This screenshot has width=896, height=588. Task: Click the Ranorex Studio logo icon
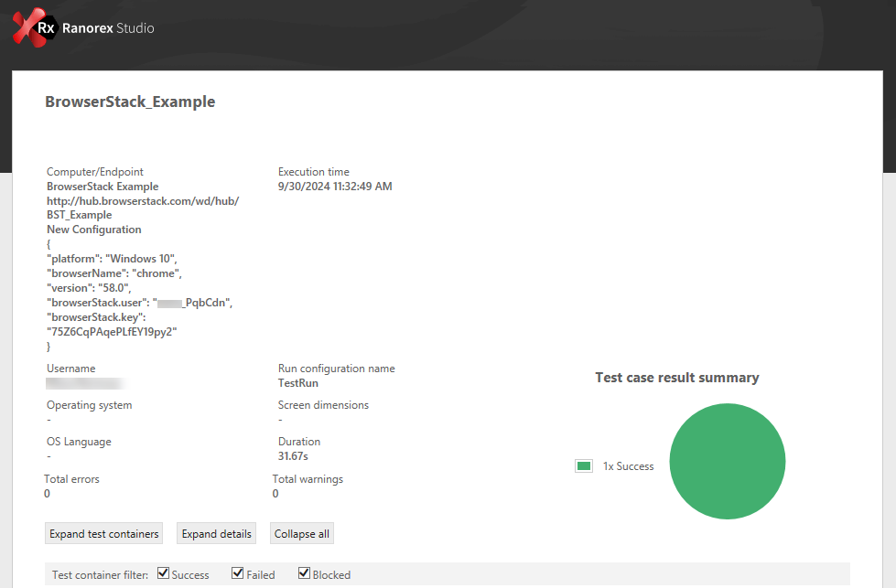tap(35, 27)
